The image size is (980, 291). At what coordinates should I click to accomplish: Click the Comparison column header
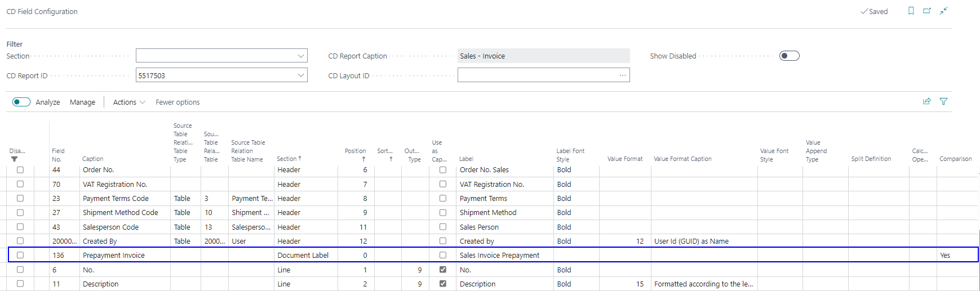point(955,159)
